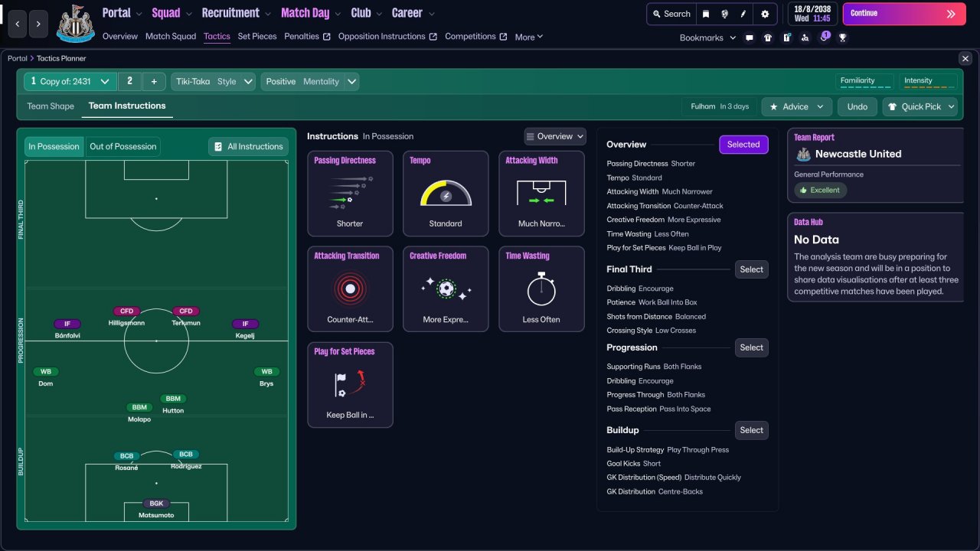980x551 pixels.
Task: Open the Time Wasting stopwatch card
Action: 541,289
